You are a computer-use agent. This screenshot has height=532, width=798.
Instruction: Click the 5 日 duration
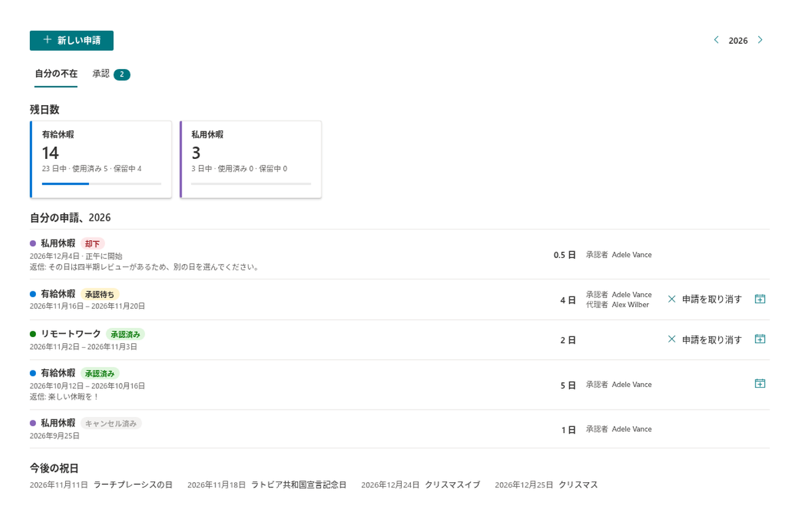click(568, 385)
